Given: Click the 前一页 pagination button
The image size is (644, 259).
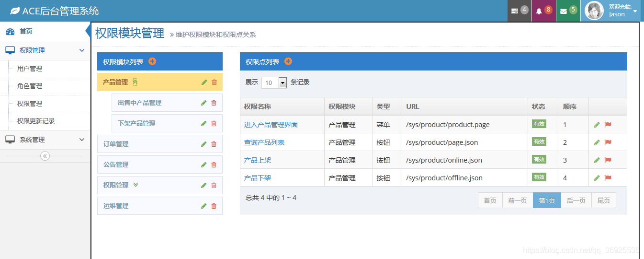Looking at the screenshot, I should click(518, 200).
